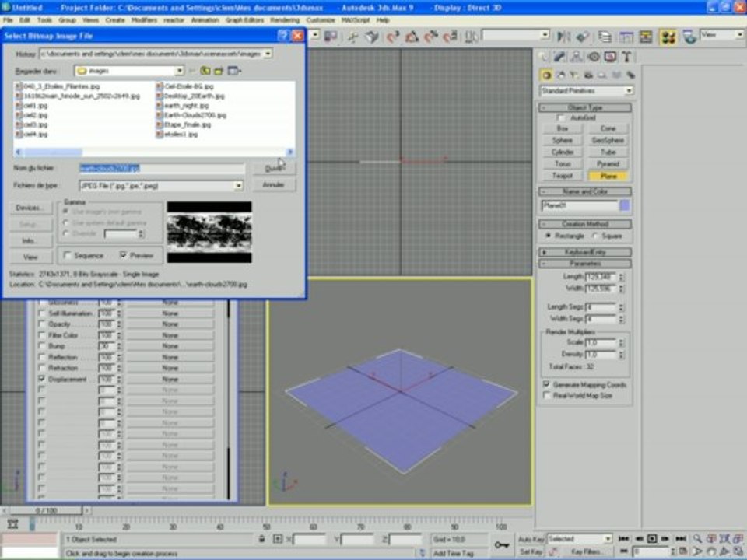Switch to the Motion command panel
Screen dimensions: 747x560
point(594,57)
